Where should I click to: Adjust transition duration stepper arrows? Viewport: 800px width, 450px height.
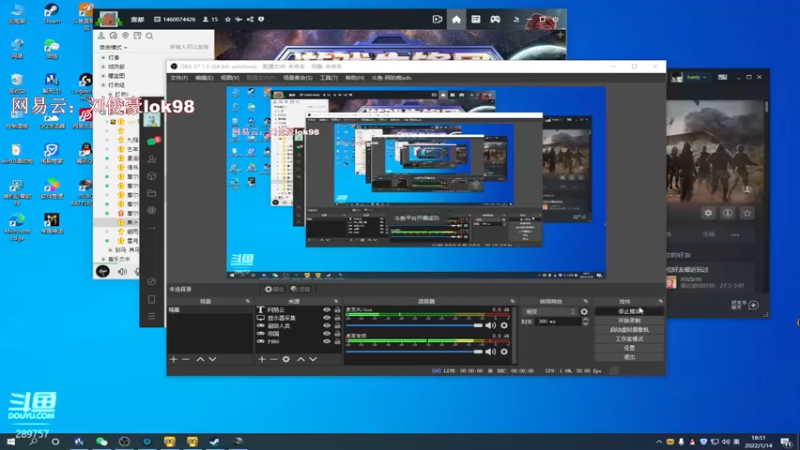click(585, 321)
